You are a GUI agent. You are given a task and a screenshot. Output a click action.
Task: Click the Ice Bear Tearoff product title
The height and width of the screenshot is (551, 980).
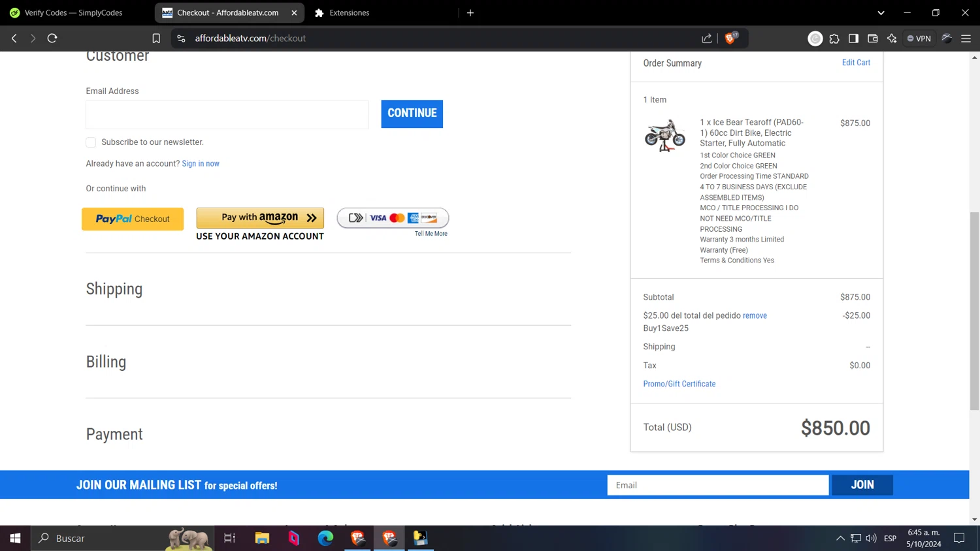click(752, 133)
